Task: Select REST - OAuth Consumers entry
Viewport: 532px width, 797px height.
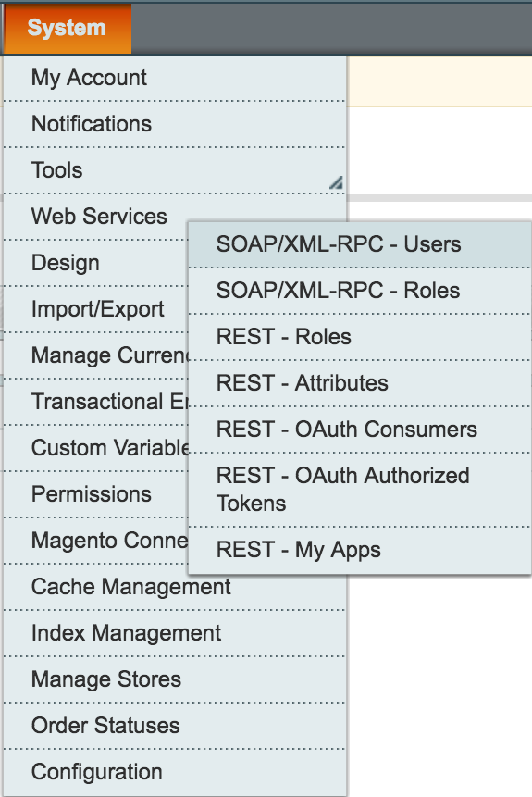Action: (360, 430)
